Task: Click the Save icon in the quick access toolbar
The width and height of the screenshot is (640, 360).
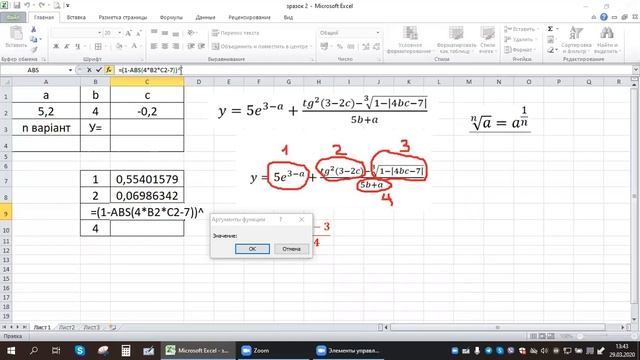Action: pyautogui.click(x=17, y=5)
